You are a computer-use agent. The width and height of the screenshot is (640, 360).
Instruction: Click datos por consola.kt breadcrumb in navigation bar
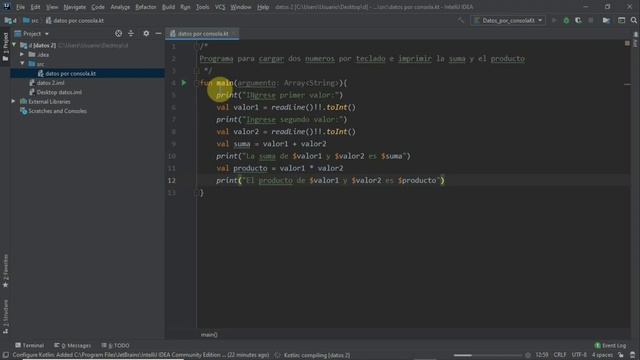point(75,20)
